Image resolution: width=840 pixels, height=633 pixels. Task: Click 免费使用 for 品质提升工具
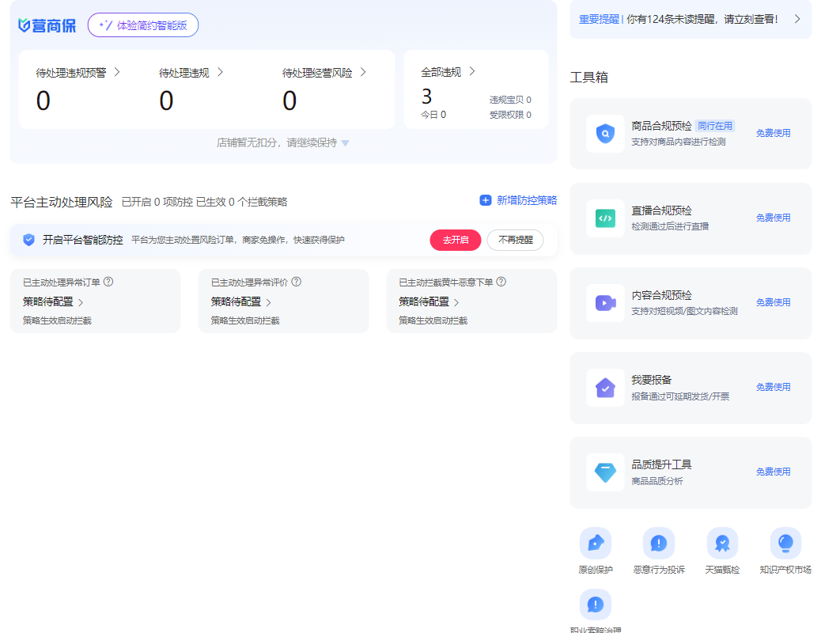pos(773,472)
